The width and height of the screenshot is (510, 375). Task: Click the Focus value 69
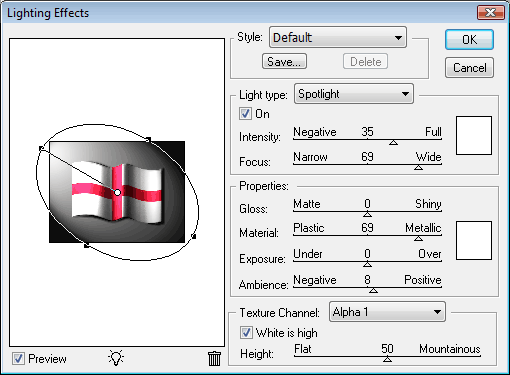coord(367,157)
